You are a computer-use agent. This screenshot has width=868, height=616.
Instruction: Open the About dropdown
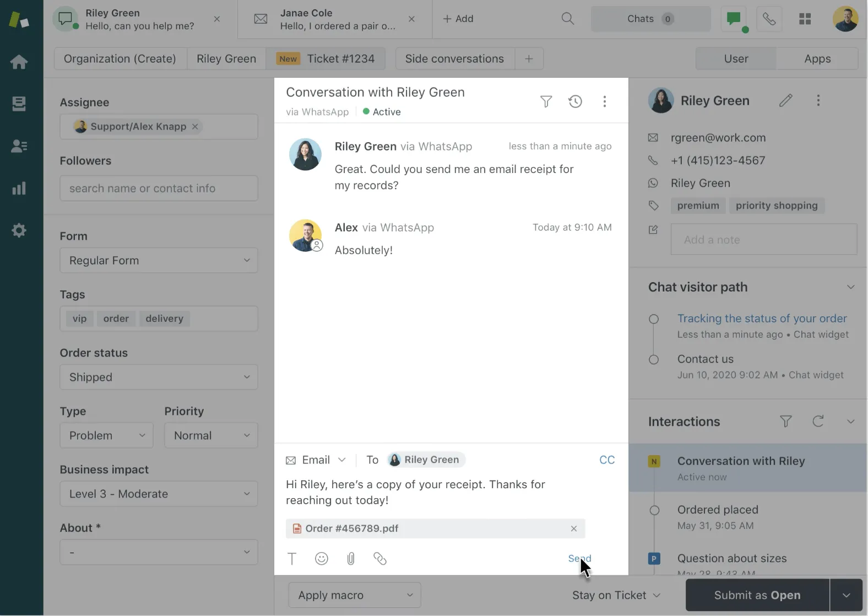tap(159, 552)
